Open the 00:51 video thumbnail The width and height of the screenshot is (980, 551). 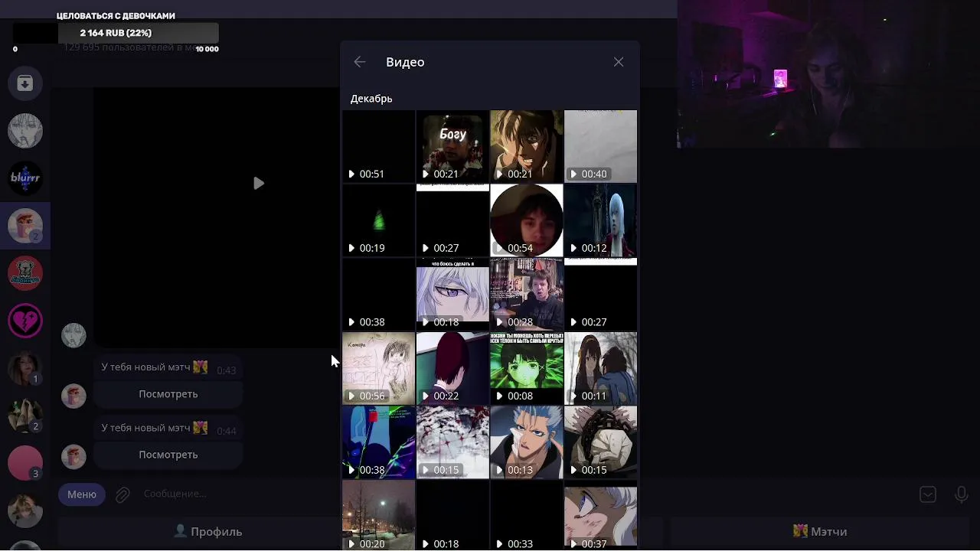tap(378, 146)
